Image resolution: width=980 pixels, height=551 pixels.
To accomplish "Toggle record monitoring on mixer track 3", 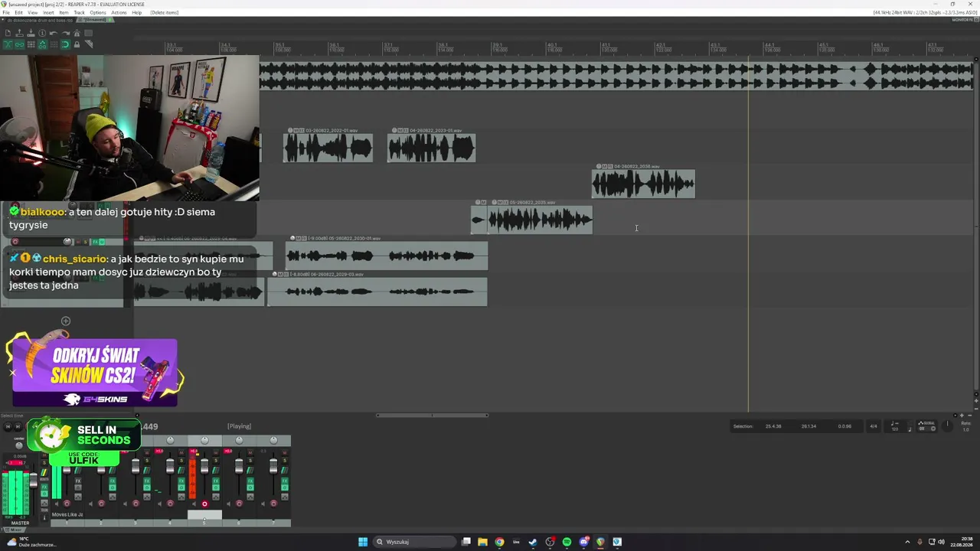I will coord(125,504).
